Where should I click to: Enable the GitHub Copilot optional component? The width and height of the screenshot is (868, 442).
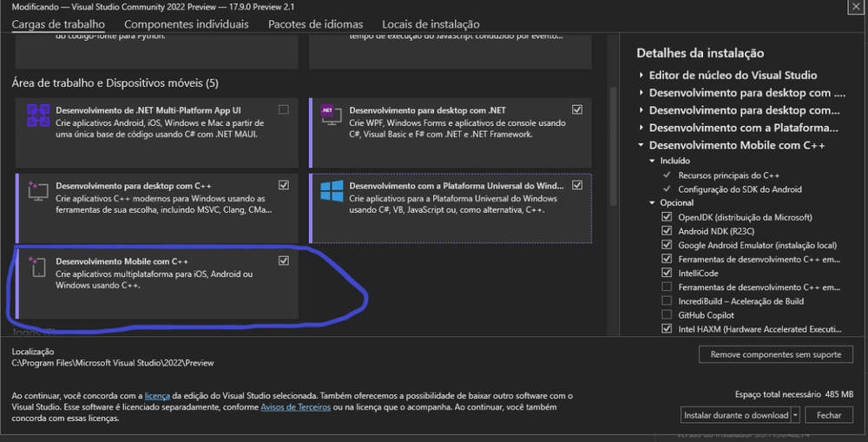point(667,314)
